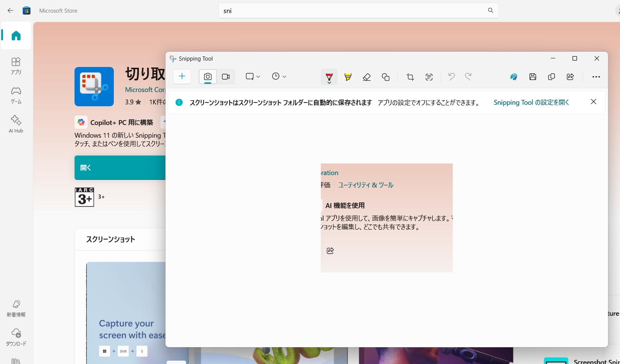The height and width of the screenshot is (364, 620).
Task: Open the See more three-dots menu
Action: pos(596,77)
